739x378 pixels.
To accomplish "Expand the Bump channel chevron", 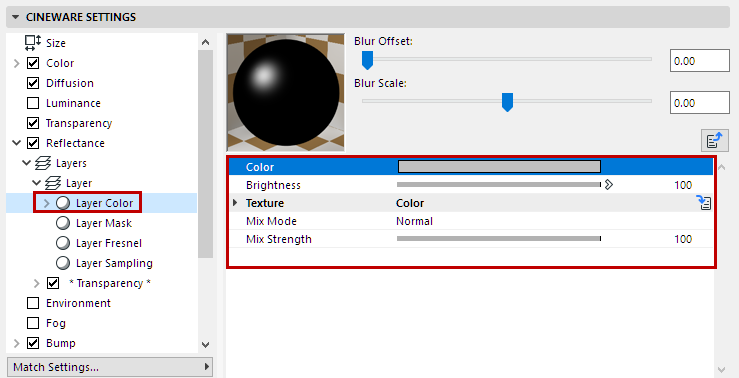I will [17, 343].
